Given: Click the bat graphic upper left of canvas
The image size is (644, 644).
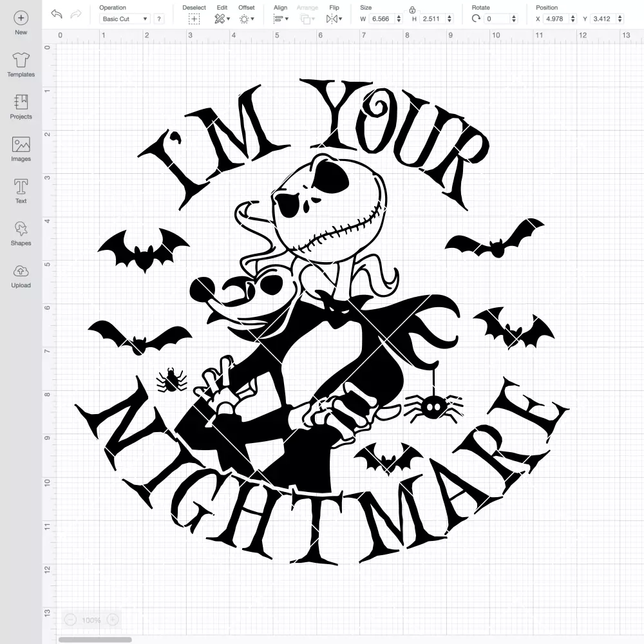Looking at the screenshot, I should 144,251.
